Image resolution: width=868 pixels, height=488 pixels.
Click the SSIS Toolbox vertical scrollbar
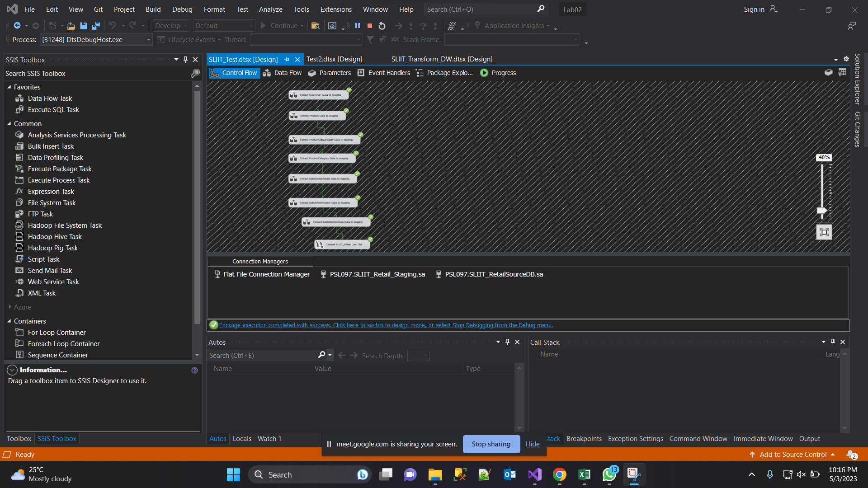point(197,208)
